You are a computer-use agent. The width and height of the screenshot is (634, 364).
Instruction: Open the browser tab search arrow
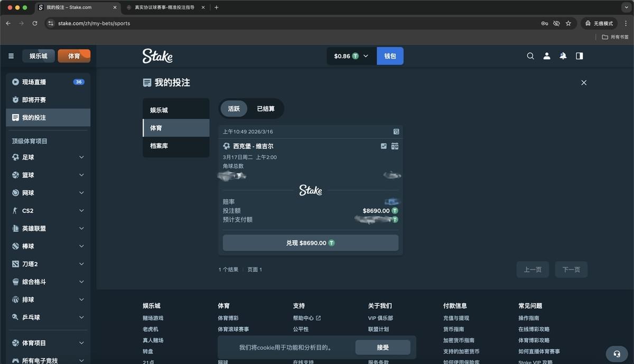626,7
